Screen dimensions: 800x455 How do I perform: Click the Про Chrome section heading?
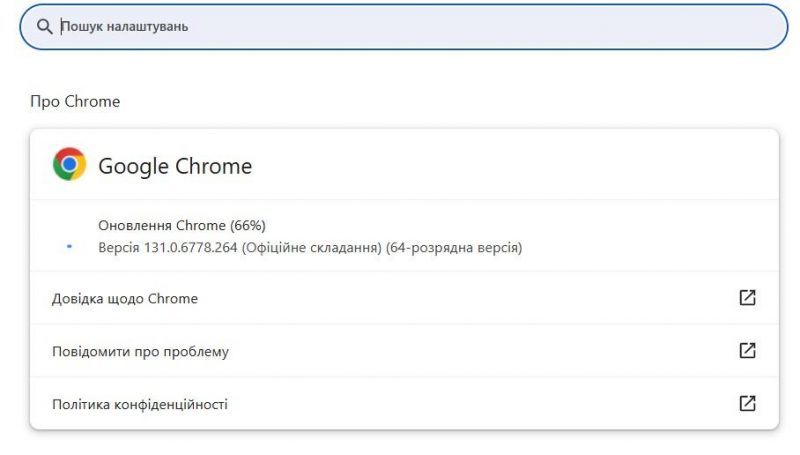[x=75, y=102]
